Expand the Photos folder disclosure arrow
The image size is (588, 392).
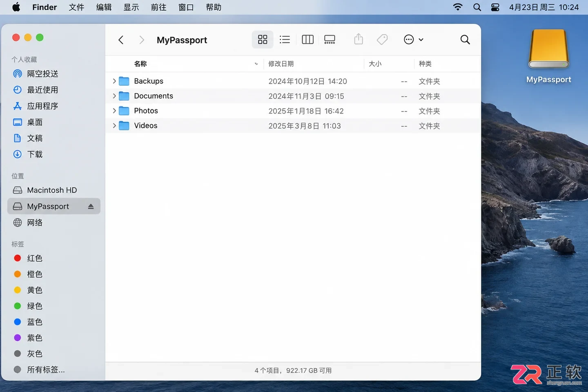[114, 111]
